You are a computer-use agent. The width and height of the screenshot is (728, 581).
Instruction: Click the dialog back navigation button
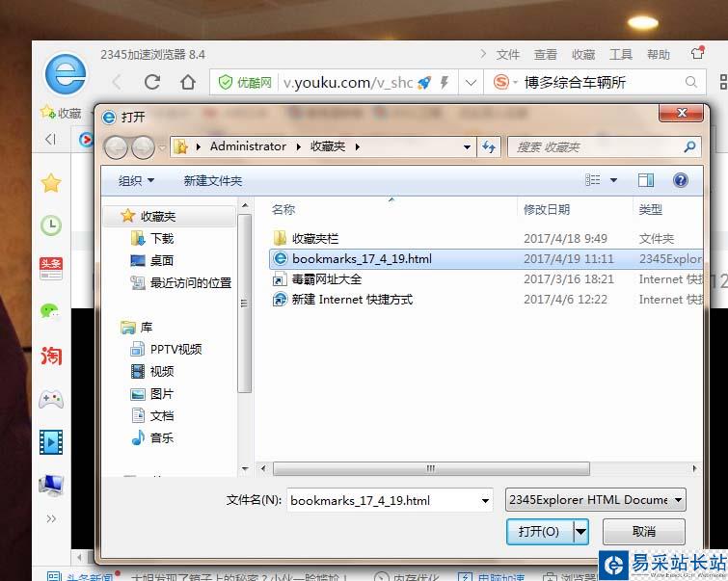116,147
